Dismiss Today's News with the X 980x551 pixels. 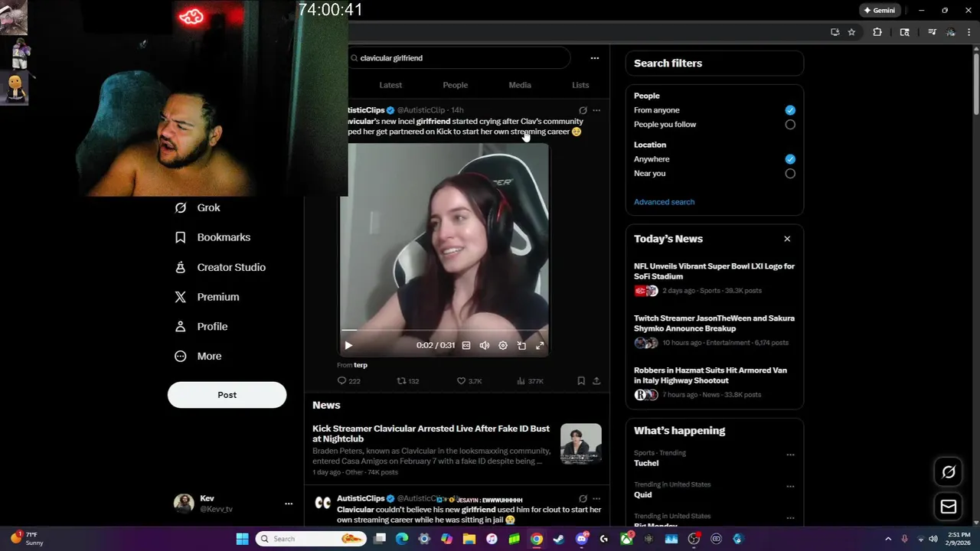pyautogui.click(x=787, y=239)
